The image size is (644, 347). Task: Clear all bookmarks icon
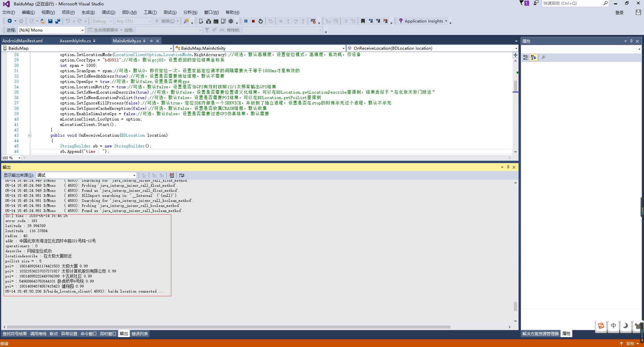click(x=385, y=21)
